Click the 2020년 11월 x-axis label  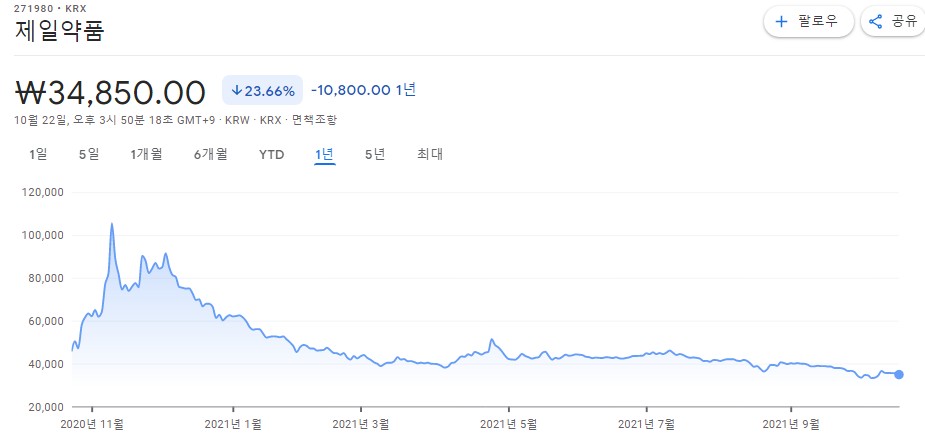92,423
